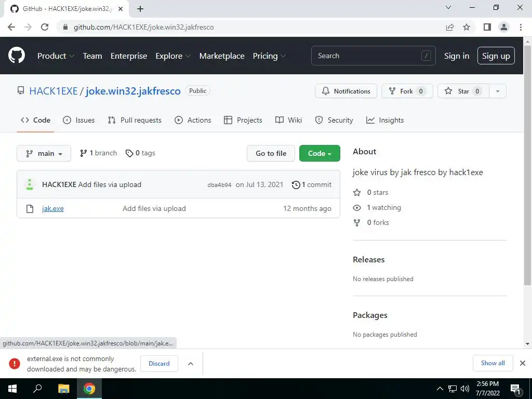Click the HACK1EXE commit author avatar

click(30, 184)
